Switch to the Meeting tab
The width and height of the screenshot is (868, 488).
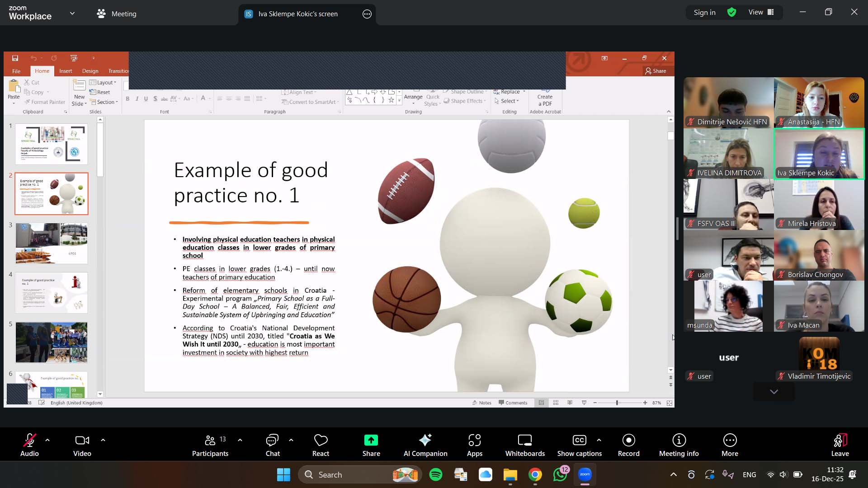[117, 14]
